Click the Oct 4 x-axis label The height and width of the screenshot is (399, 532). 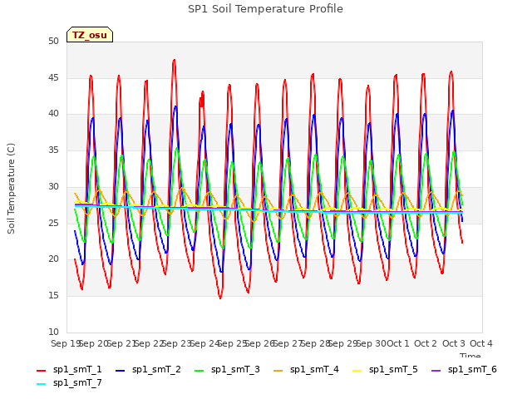[x=481, y=343]
